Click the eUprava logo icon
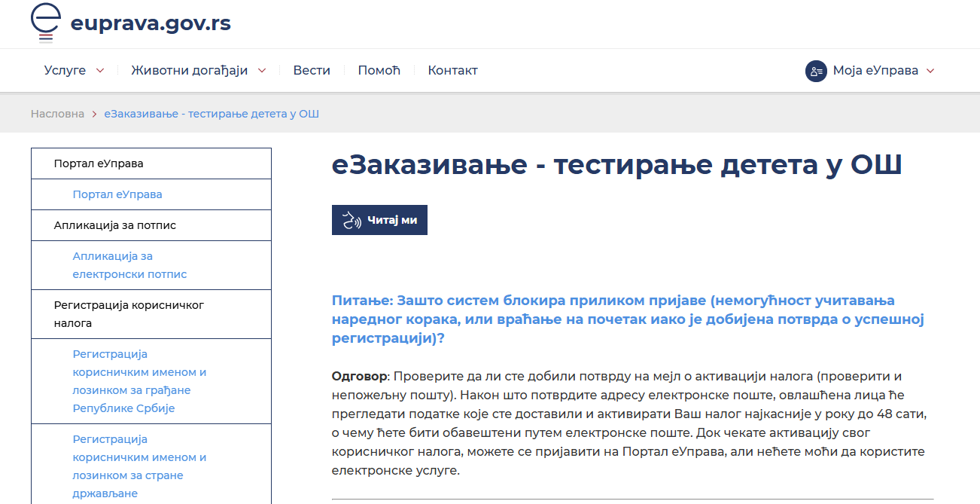Image resolution: width=980 pixels, height=504 pixels. click(x=45, y=23)
